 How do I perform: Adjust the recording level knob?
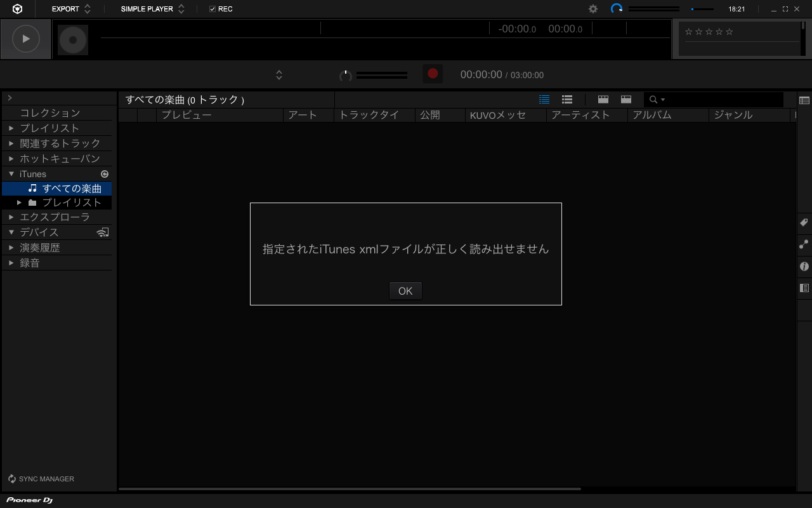[x=346, y=76]
